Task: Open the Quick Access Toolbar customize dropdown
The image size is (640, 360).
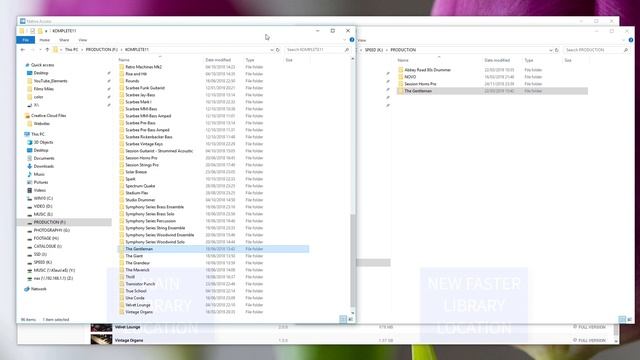Action: (x=46, y=31)
